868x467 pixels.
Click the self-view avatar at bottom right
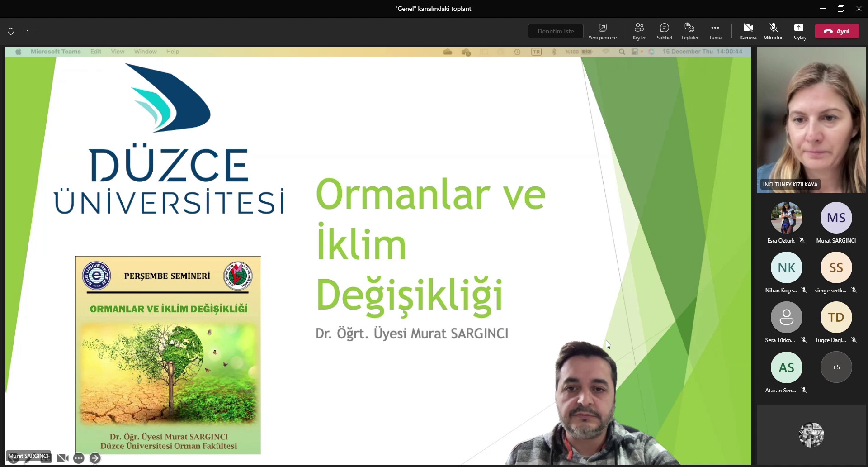pos(811,435)
